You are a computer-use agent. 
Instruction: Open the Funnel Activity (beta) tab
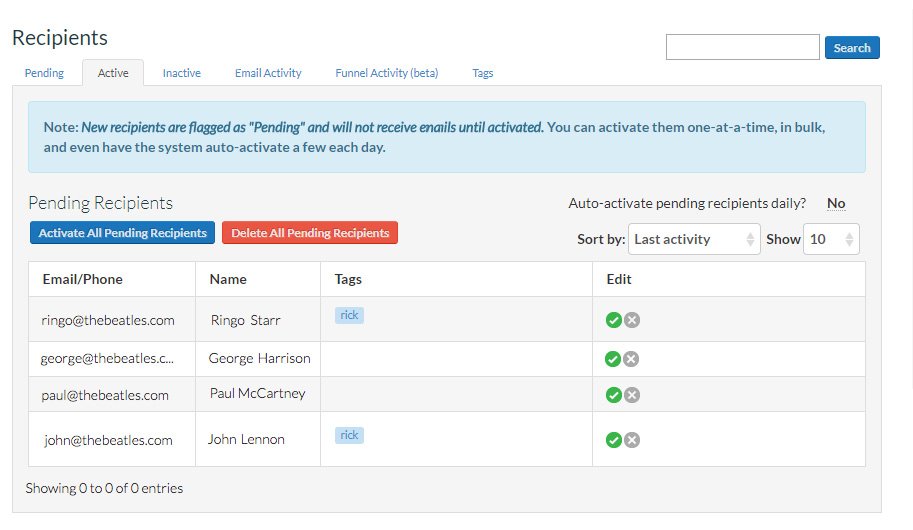(386, 73)
